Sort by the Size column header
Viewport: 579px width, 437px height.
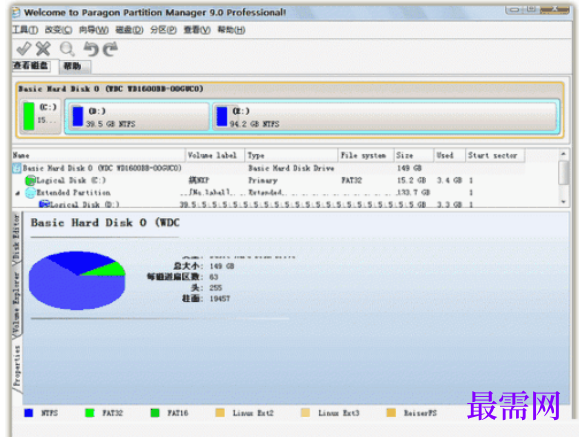tap(413, 156)
